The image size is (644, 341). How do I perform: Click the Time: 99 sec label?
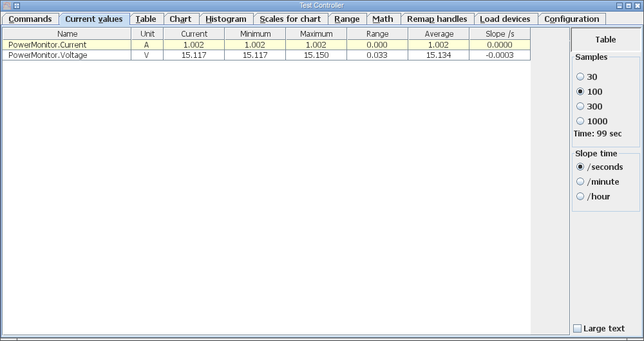[x=598, y=134]
